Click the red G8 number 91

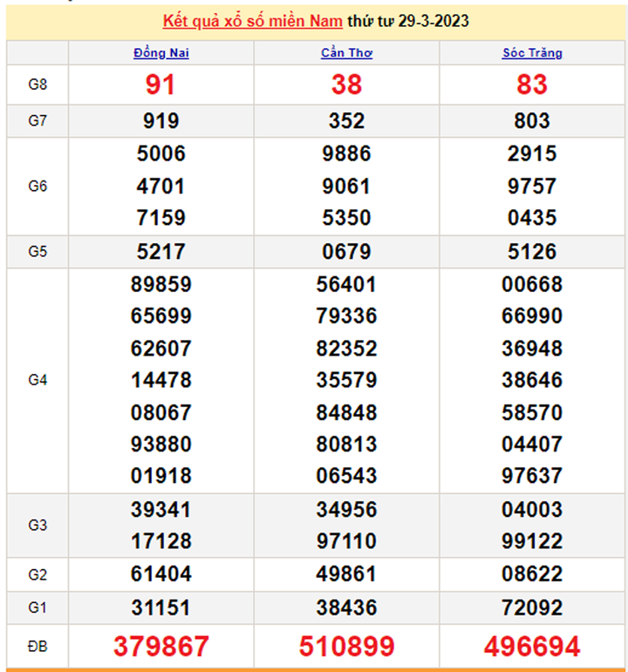(x=161, y=85)
